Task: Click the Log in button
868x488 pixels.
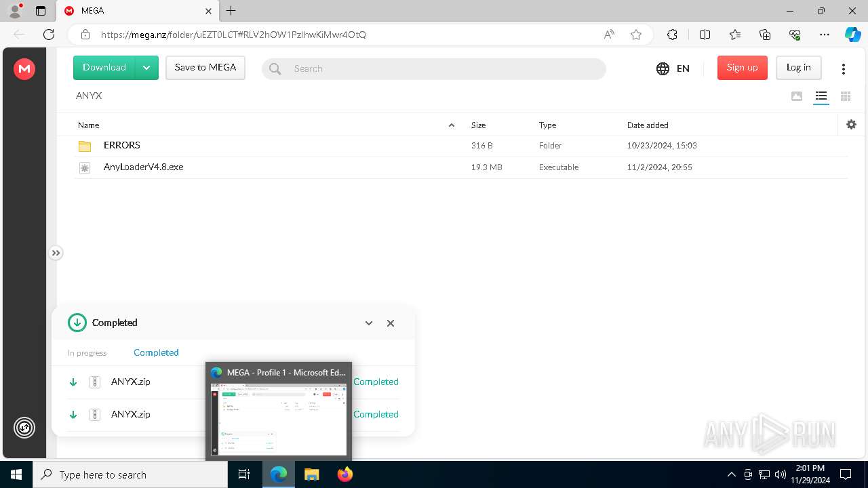Action: click(799, 68)
